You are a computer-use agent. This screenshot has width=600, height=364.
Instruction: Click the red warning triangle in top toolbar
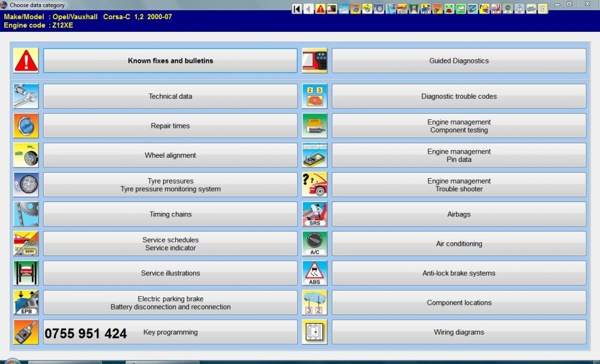coord(320,9)
